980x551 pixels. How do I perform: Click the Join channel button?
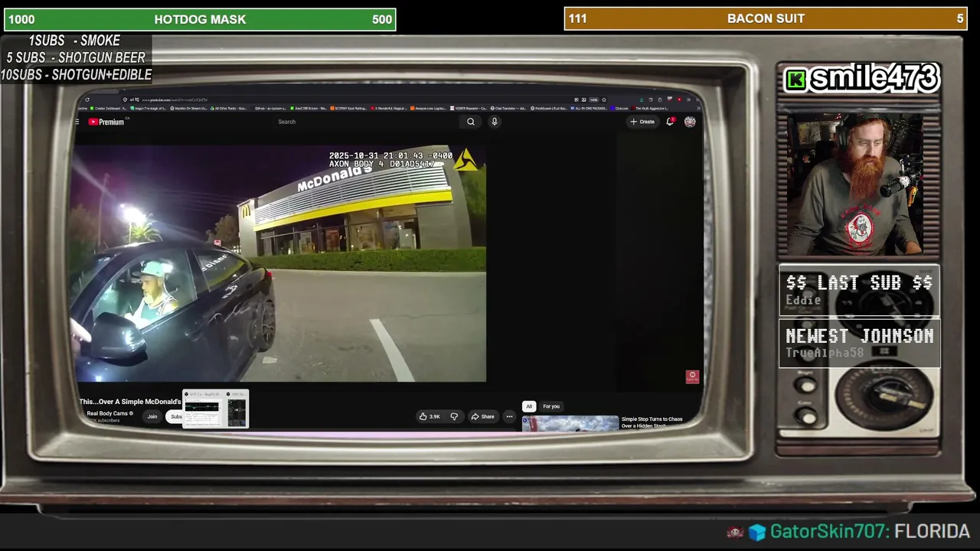click(152, 416)
